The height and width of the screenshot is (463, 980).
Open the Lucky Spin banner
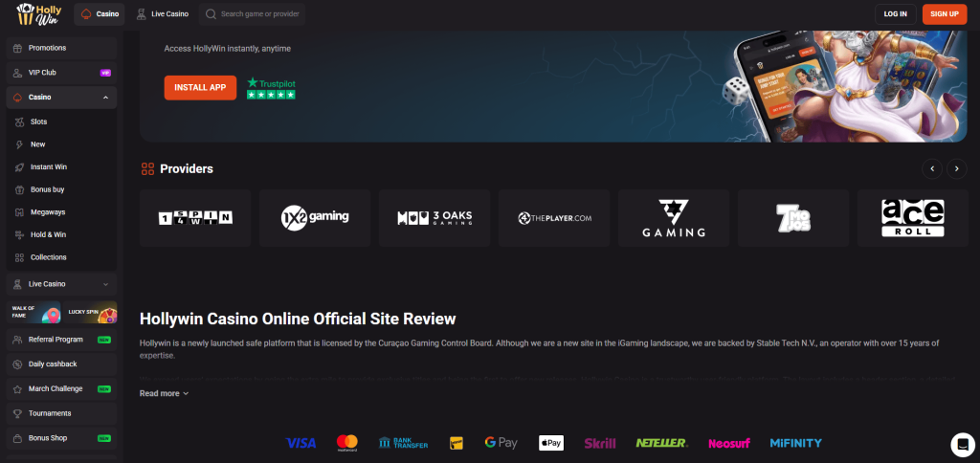[90, 312]
